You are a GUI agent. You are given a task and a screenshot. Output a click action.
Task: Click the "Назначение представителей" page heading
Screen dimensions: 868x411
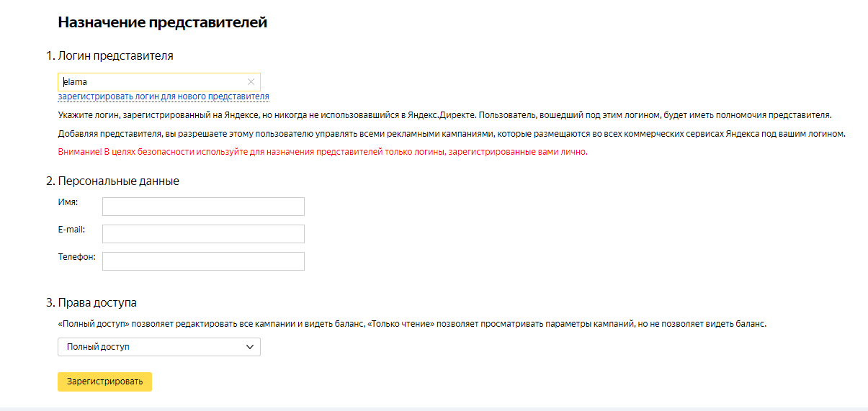coord(162,23)
